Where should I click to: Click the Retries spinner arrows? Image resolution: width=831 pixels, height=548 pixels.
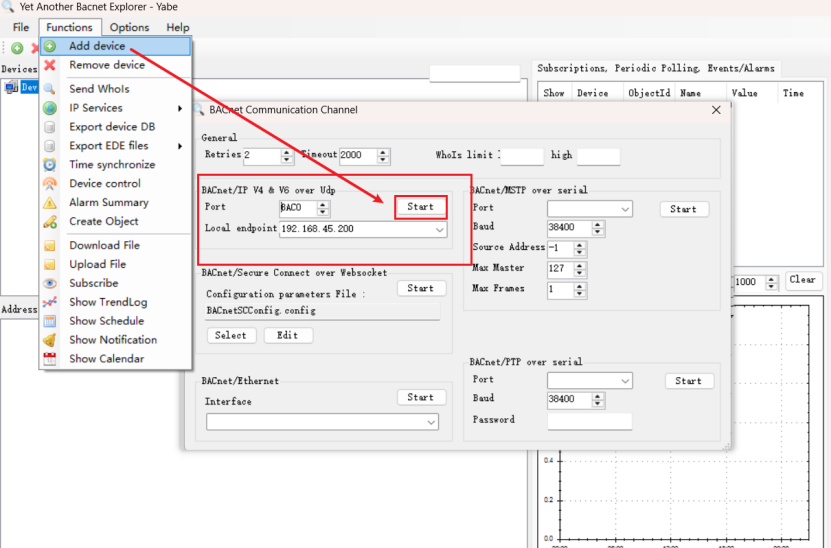287,156
